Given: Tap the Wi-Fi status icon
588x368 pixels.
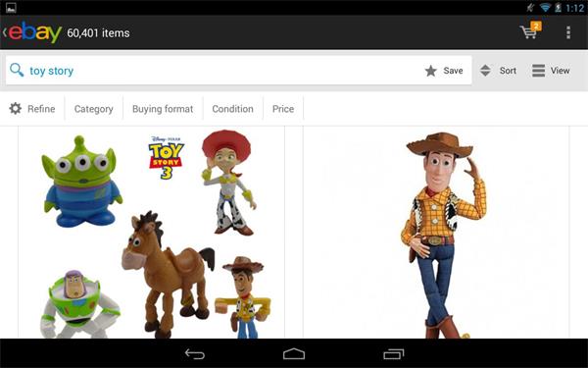Looking at the screenshot, I should tap(545, 8).
